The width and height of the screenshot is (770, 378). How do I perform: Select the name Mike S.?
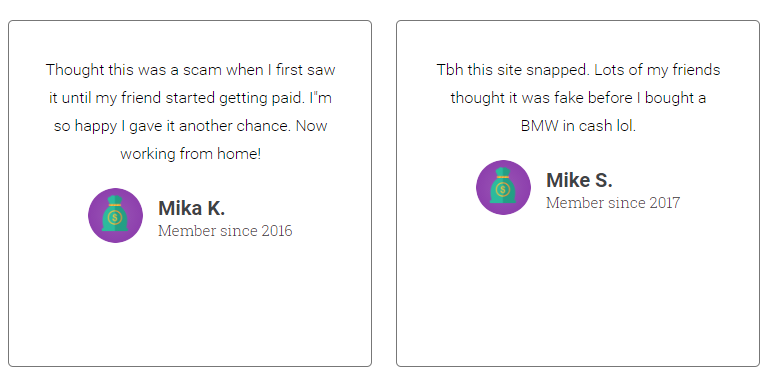(579, 181)
